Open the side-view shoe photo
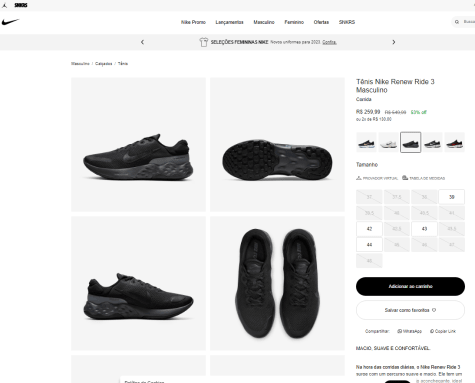475x383 pixels. point(138,145)
